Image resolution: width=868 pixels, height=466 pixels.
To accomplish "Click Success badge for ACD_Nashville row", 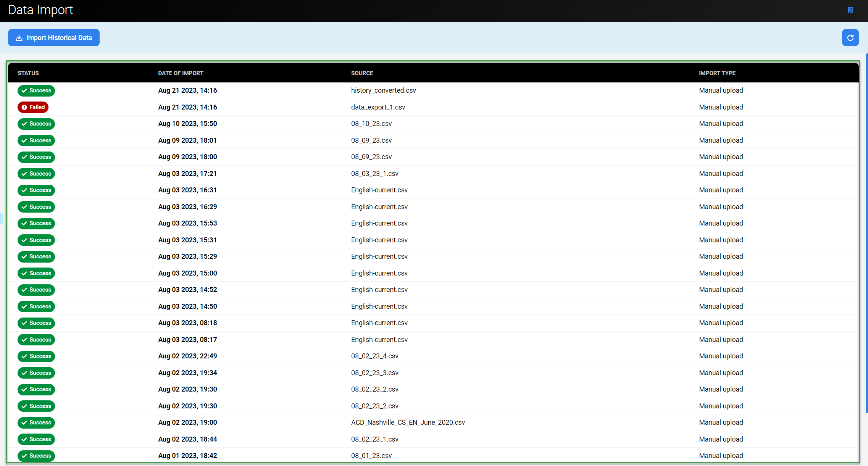I will click(x=36, y=422).
